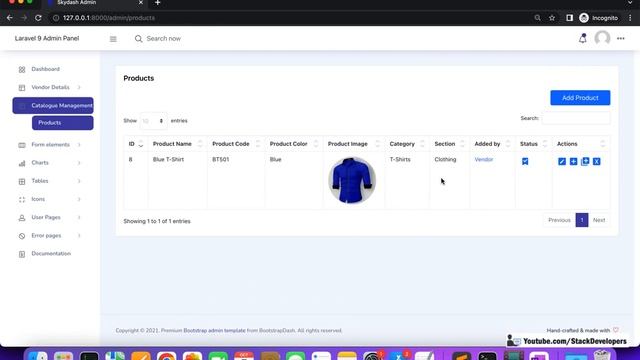Click the browser zoom magnifier icon
Image resolution: width=640 pixels, height=360 pixels.
tap(537, 18)
